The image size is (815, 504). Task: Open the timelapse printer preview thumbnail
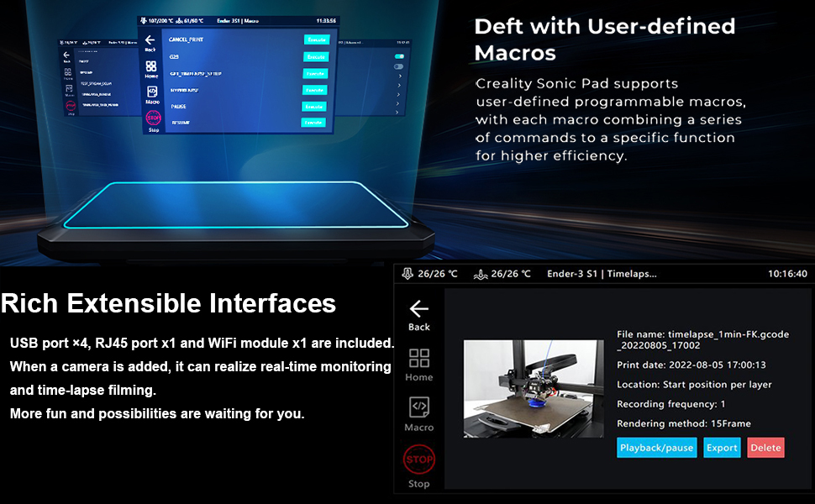534,389
